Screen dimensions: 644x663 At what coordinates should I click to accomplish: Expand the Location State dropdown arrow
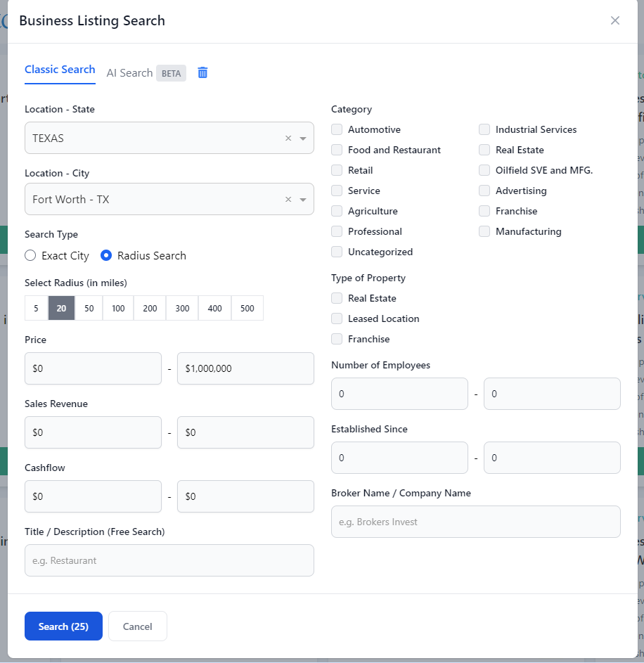coord(303,139)
